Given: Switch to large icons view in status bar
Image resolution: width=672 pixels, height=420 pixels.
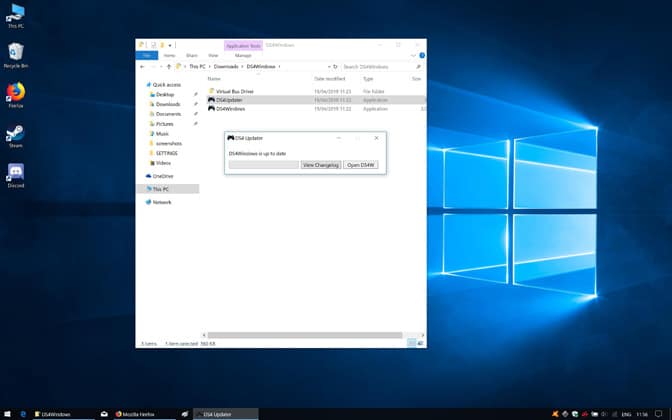Looking at the screenshot, I should [x=420, y=343].
